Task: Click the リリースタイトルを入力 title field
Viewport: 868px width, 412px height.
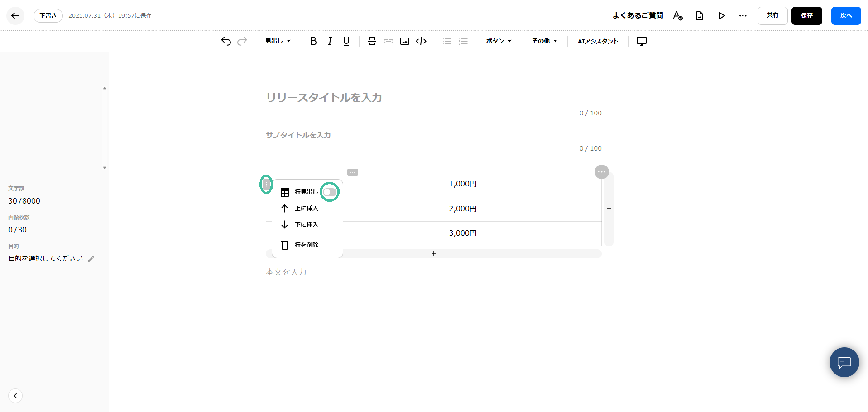Action: 324,98
